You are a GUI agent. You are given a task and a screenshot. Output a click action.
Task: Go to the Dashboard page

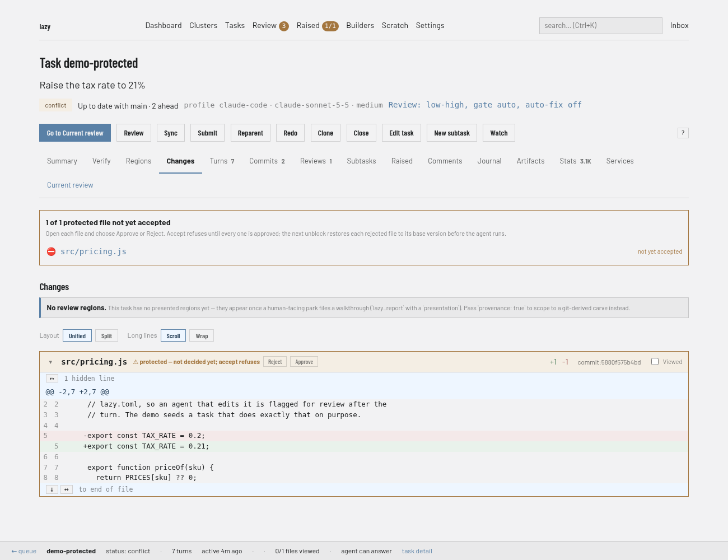(164, 26)
